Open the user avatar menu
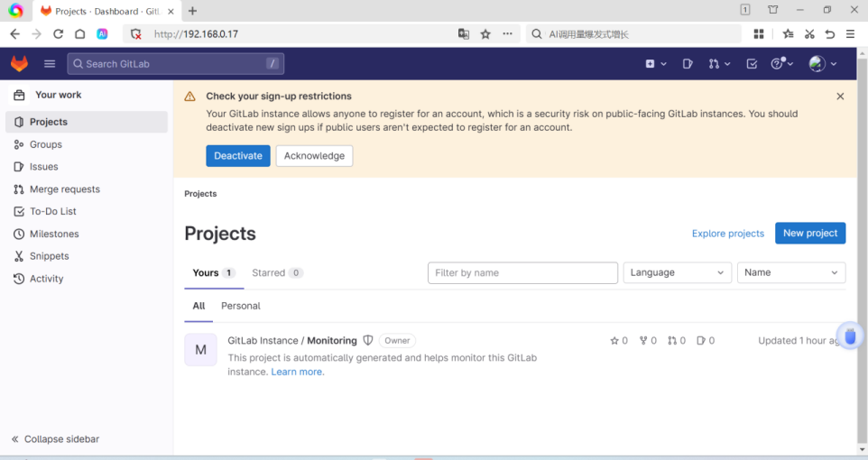The width and height of the screenshot is (868, 460). [822, 64]
